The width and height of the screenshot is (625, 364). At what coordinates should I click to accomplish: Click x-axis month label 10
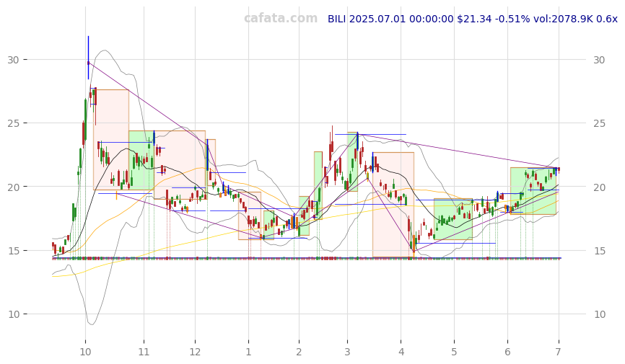[85, 352]
